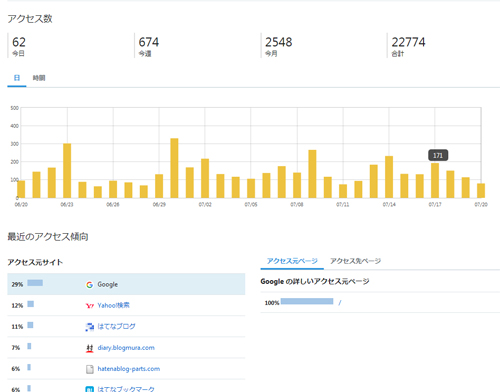Click the tallest bar after 06/29

click(x=174, y=168)
